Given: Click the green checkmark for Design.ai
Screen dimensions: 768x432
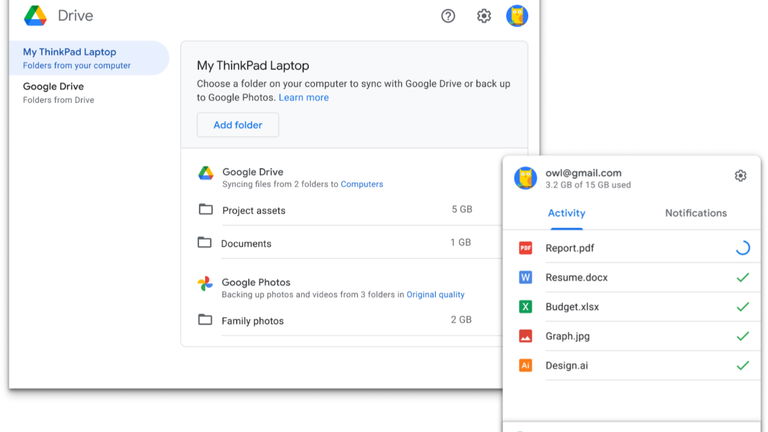Looking at the screenshot, I should click(x=743, y=365).
